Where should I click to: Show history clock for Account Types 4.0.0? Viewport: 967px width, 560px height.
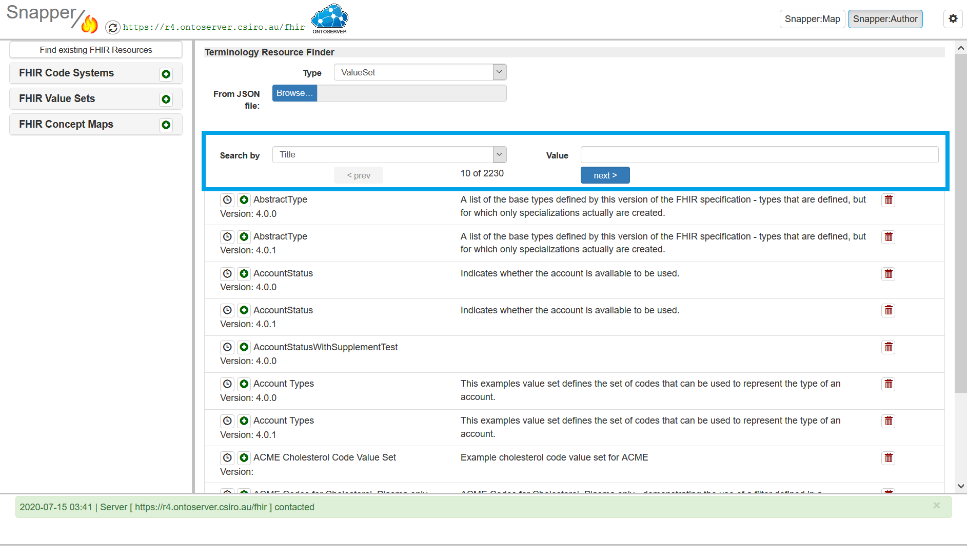tap(227, 384)
